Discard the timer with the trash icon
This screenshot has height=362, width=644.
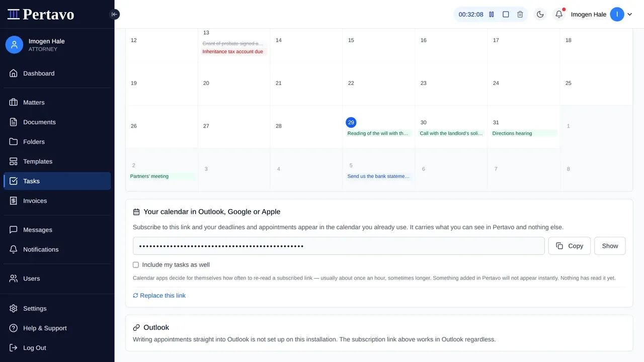tap(520, 15)
